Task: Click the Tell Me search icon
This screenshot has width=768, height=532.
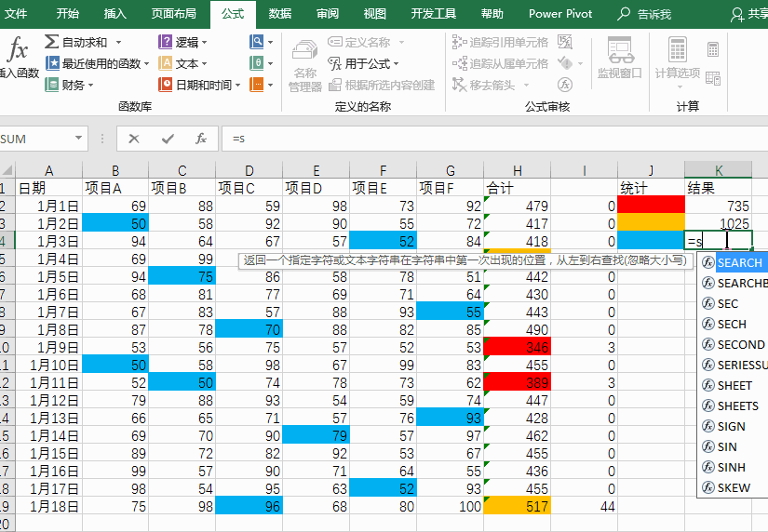Action: click(x=624, y=14)
